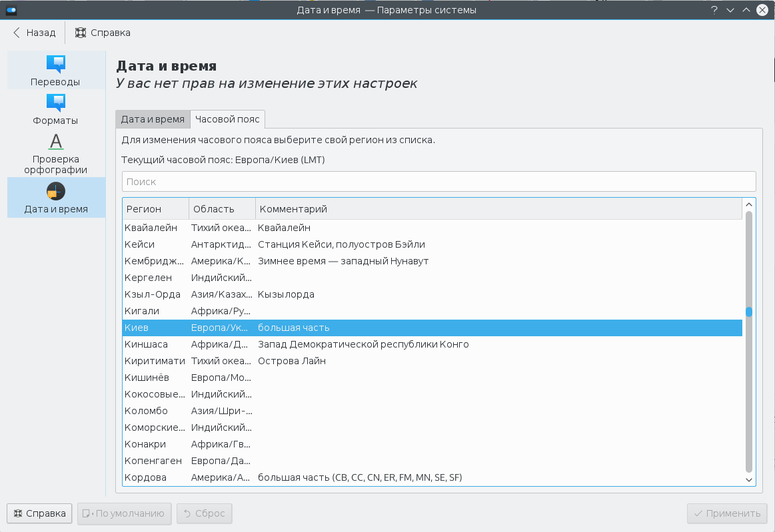Go back using the Назад button
The height and width of the screenshot is (532, 775).
point(34,33)
